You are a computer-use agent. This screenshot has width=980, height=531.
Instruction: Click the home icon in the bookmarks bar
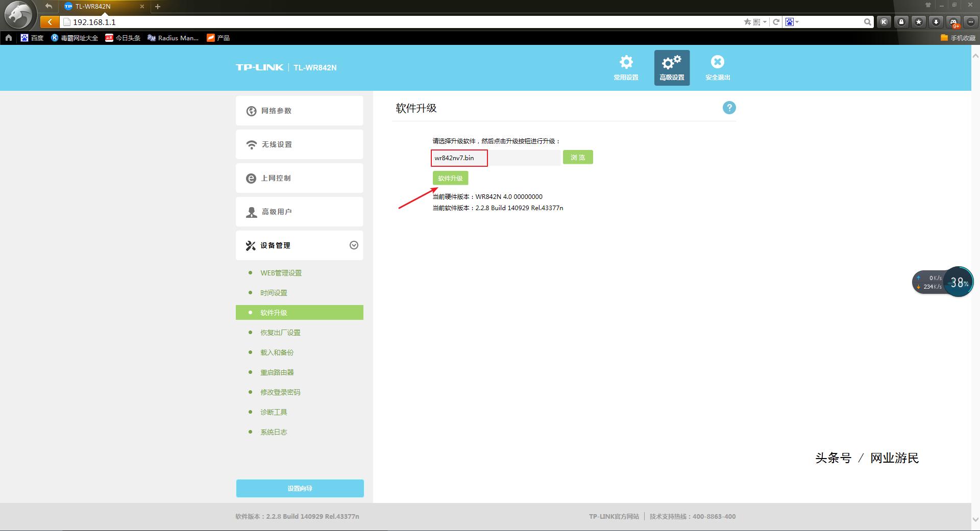point(9,38)
